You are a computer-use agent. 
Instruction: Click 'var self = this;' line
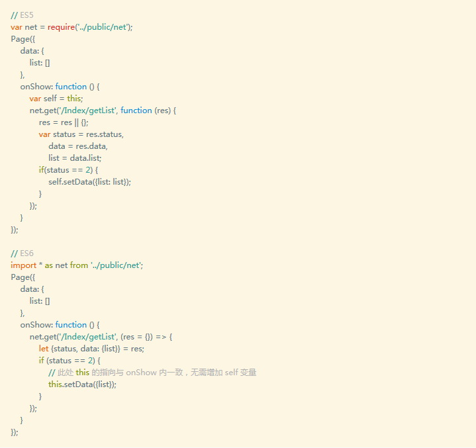pyautogui.click(x=56, y=99)
